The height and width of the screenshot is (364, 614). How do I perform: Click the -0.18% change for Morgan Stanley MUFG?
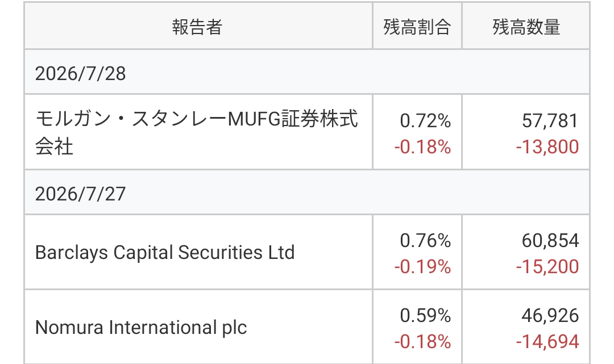tap(422, 147)
